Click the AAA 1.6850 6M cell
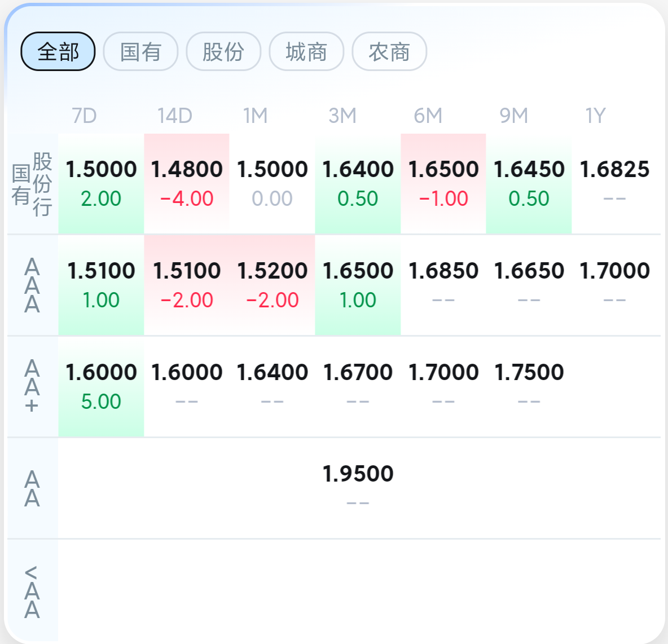The image size is (668, 644). pyautogui.click(x=443, y=285)
